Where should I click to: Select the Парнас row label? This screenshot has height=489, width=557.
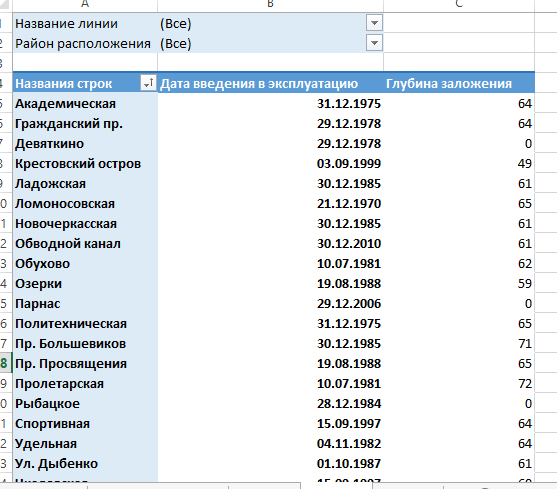[x=85, y=304]
